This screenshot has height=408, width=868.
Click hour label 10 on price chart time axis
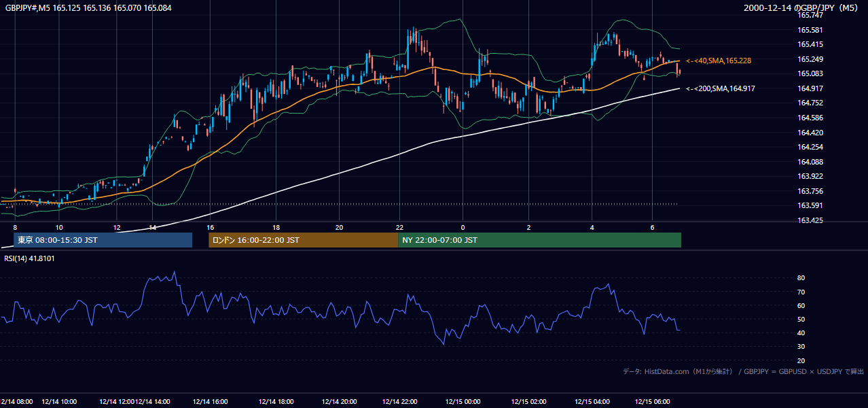click(x=59, y=227)
